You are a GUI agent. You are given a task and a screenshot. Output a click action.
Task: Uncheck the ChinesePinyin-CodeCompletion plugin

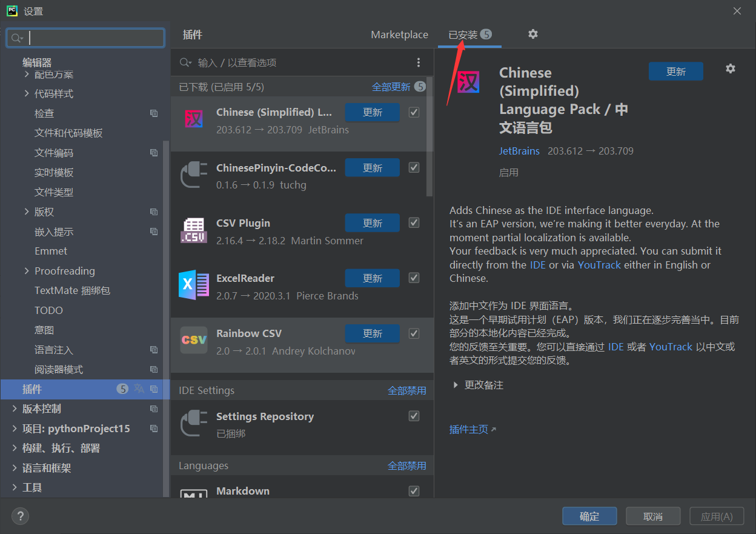pyautogui.click(x=414, y=167)
